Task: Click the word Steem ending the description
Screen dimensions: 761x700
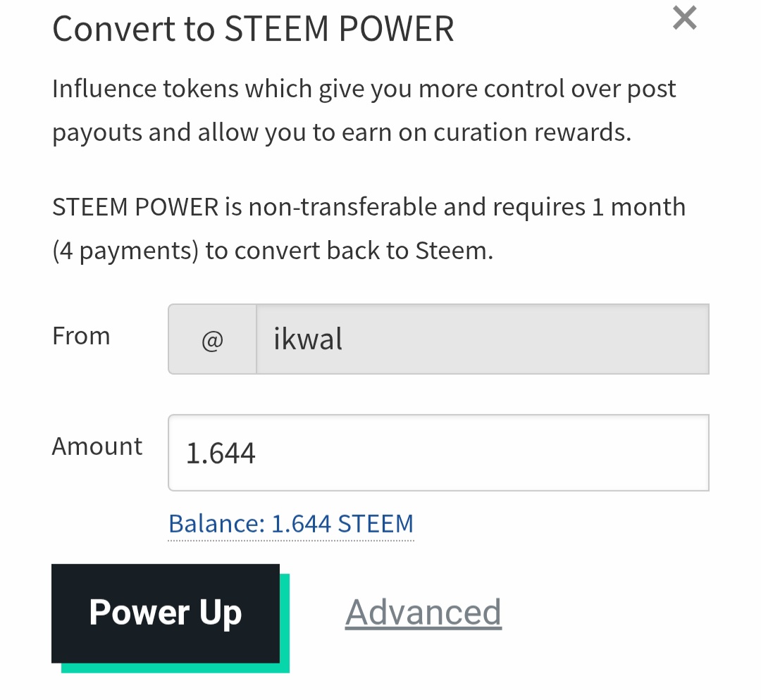Action: [454, 251]
